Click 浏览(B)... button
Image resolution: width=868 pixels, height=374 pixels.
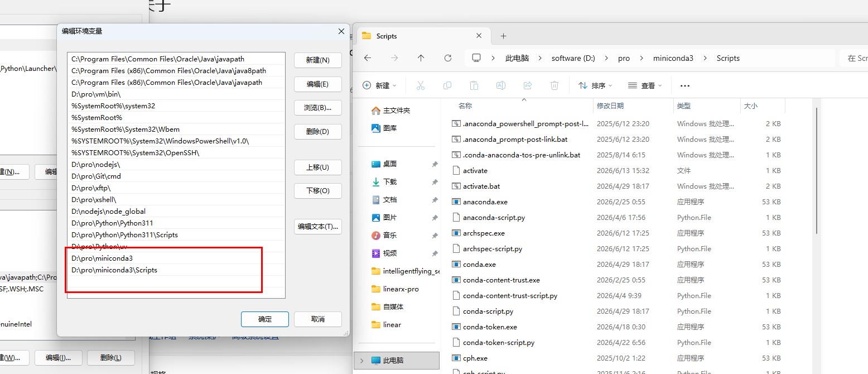point(317,108)
